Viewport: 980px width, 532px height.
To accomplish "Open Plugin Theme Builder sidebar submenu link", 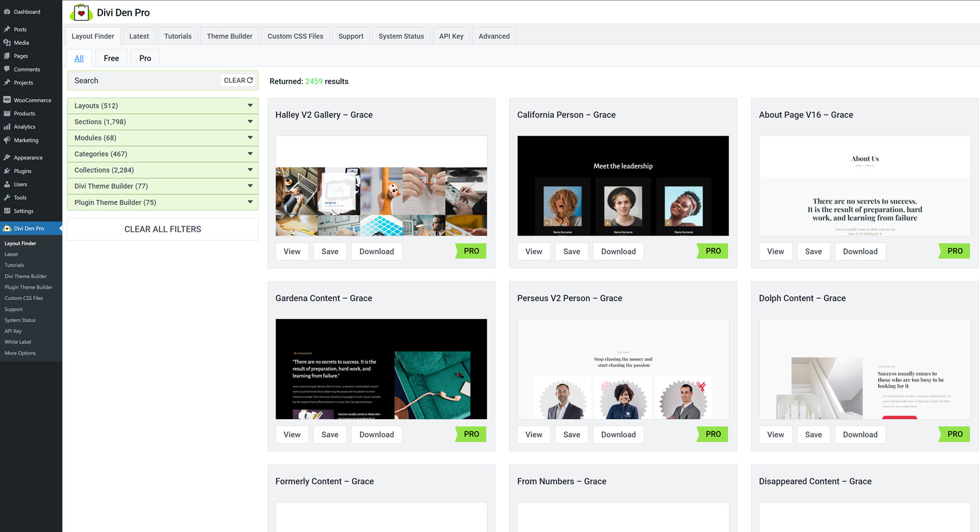I will coord(28,287).
